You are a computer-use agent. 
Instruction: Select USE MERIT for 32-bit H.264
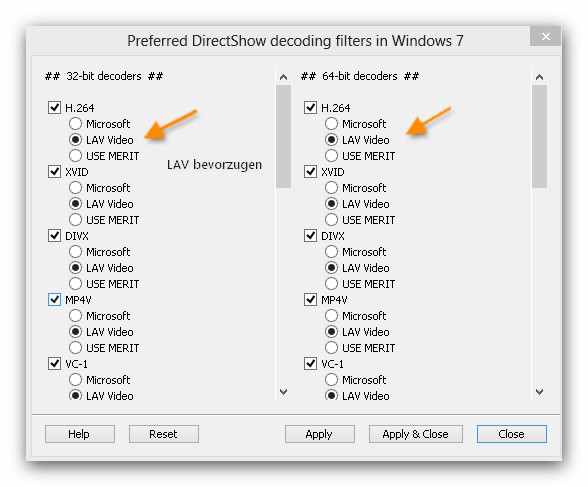click(x=75, y=156)
